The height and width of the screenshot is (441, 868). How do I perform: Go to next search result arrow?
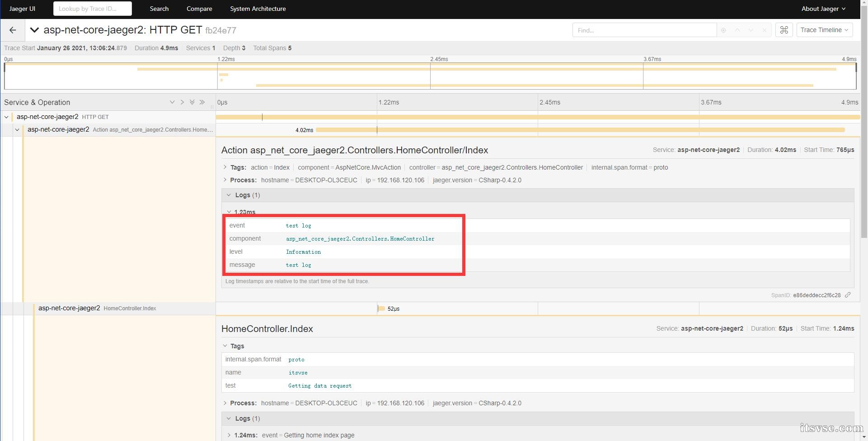pos(751,30)
